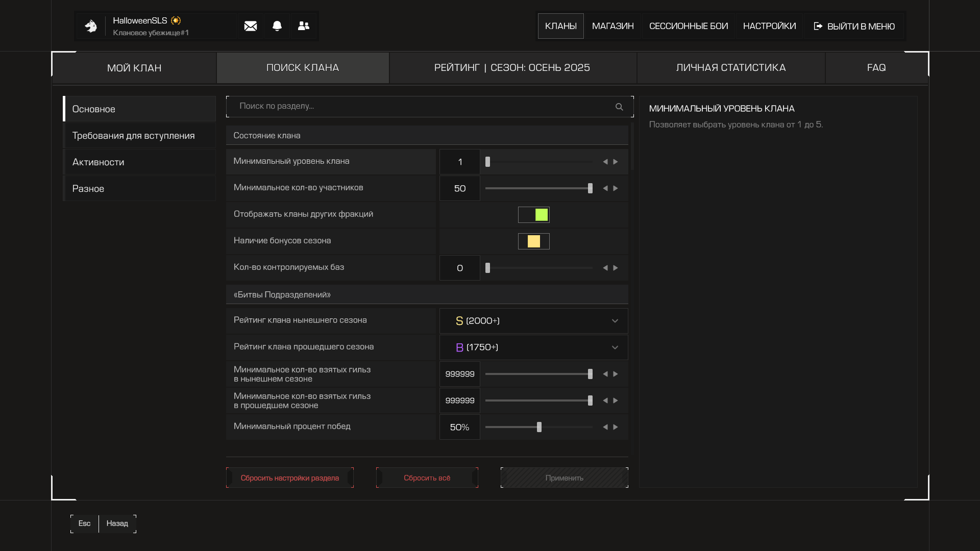Viewport: 980px width, 551px height.
Task: Open the mail envelope icon
Action: (x=250, y=26)
